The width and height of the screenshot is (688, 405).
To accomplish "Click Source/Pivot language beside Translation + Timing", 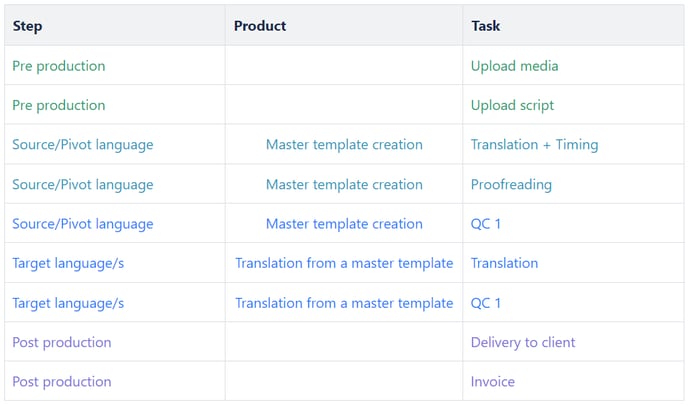I will (x=83, y=145).
